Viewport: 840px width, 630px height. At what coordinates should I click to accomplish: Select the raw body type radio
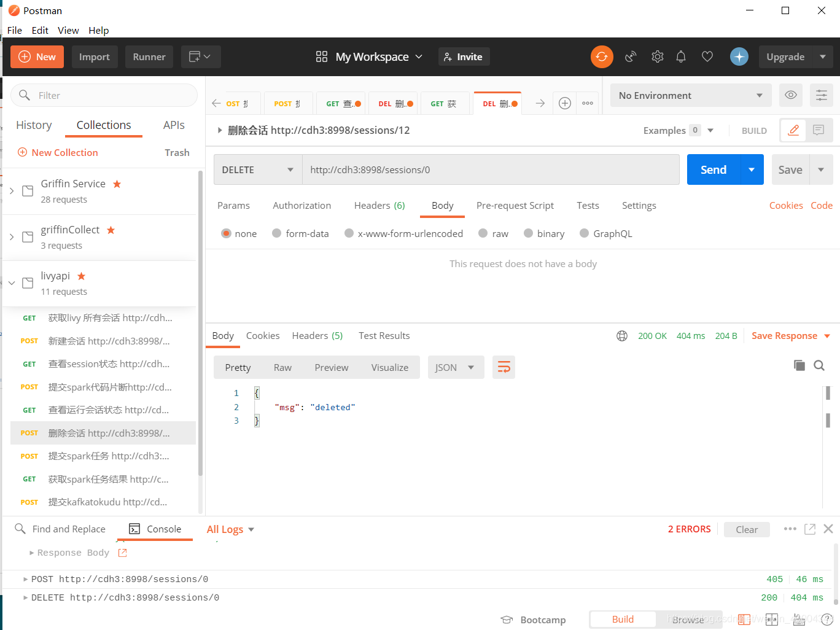coord(483,233)
